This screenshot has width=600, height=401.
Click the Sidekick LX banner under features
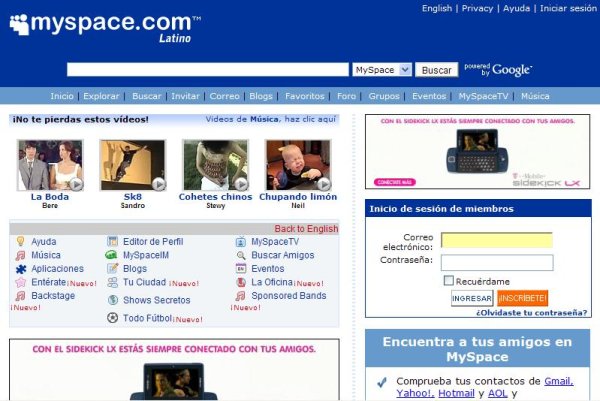174,370
